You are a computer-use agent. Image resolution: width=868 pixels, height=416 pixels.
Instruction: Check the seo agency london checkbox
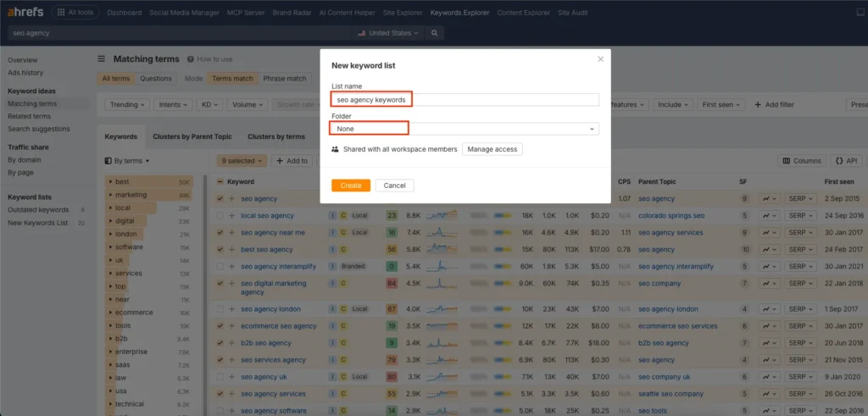220,309
